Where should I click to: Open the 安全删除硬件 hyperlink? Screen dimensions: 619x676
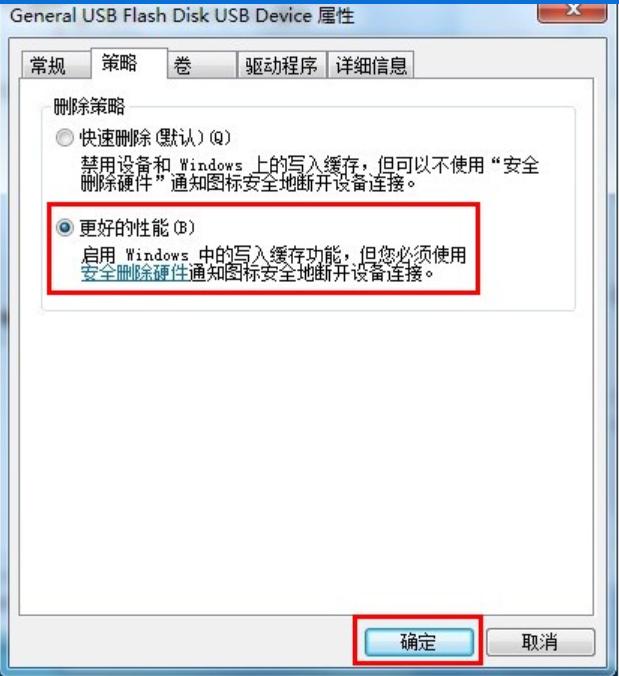[x=134, y=273]
